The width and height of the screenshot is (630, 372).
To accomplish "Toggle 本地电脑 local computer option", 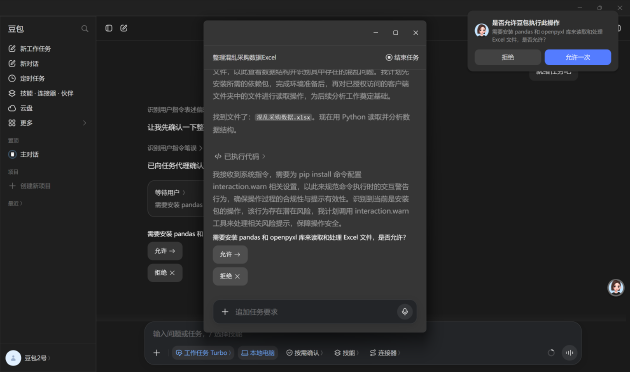I will [258, 353].
